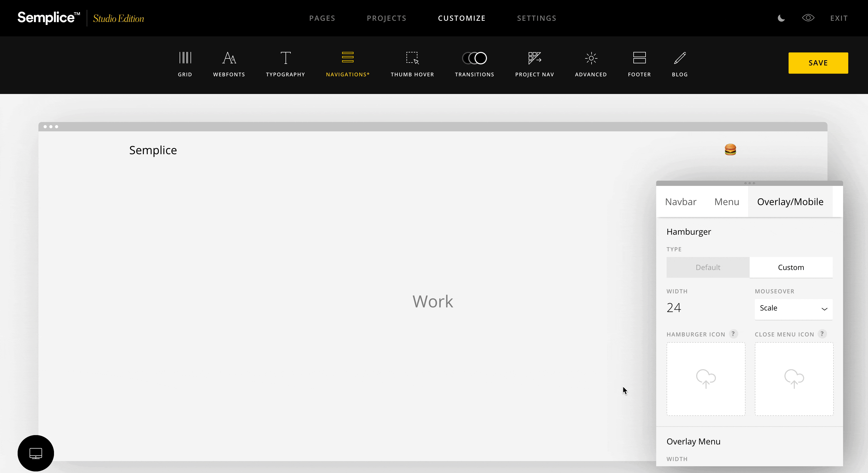Image resolution: width=868 pixels, height=473 pixels.
Task: Toggle dark mode moon icon
Action: [781, 18]
